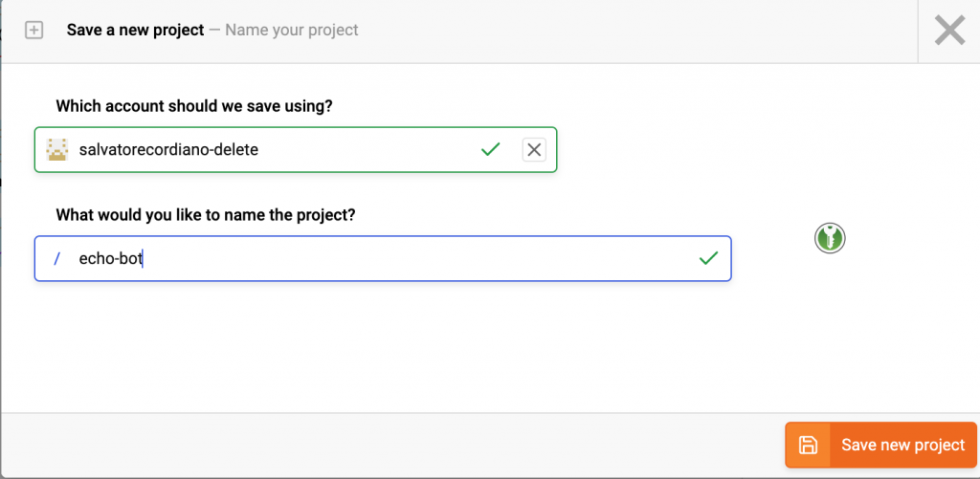This screenshot has height=479, width=980.
Task: Click the salvatorecordiano-delete account avatar
Action: [57, 150]
